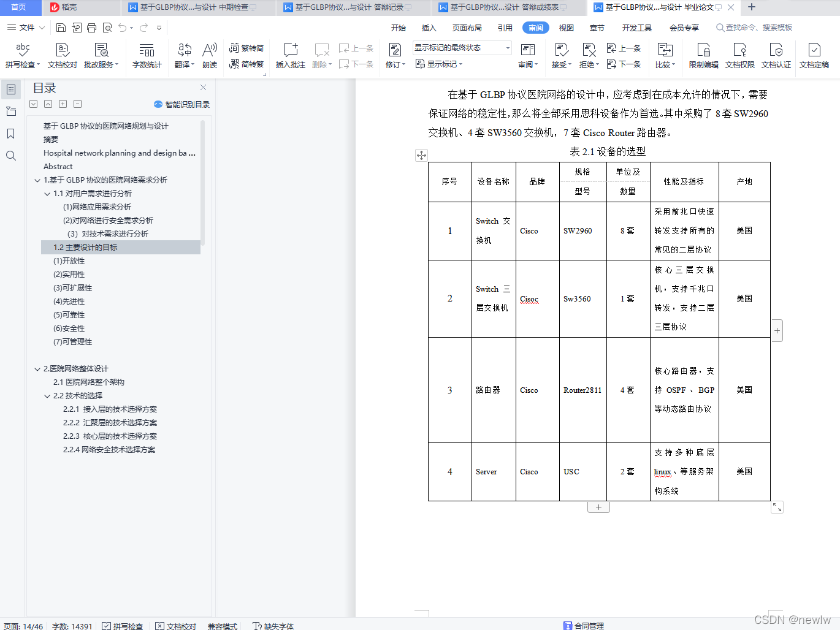Click the 文档定稿 finalize icon

click(x=814, y=55)
